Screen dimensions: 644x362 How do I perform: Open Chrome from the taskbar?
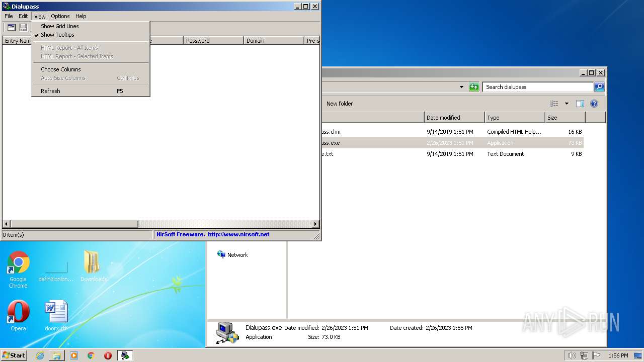[91, 355]
